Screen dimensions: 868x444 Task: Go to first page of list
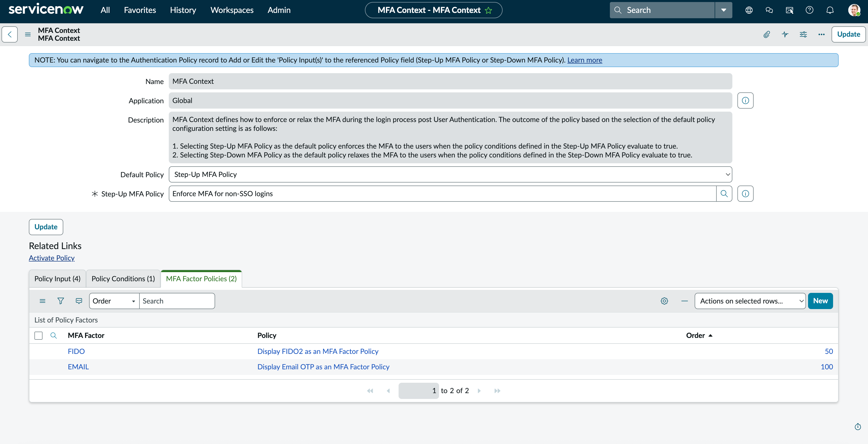(370, 391)
